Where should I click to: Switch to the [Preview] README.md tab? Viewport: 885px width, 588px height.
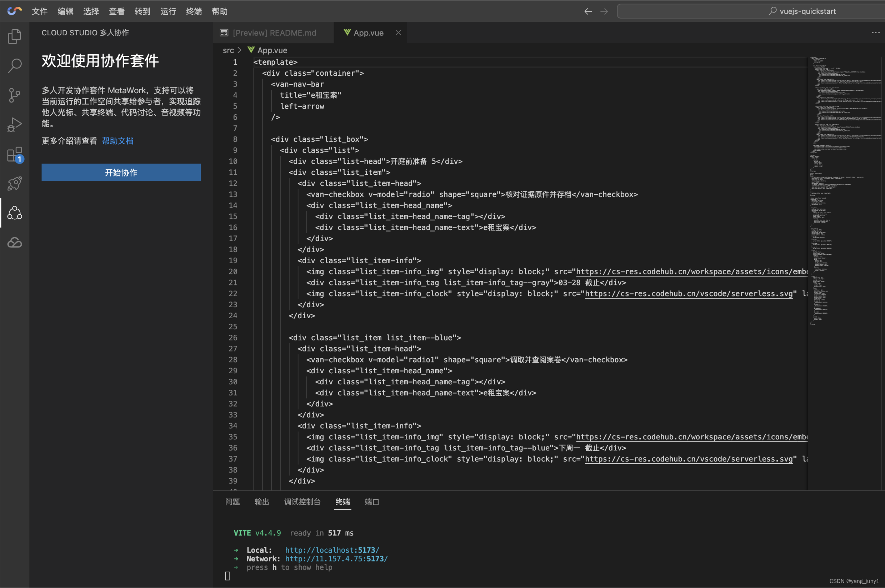pyautogui.click(x=273, y=33)
